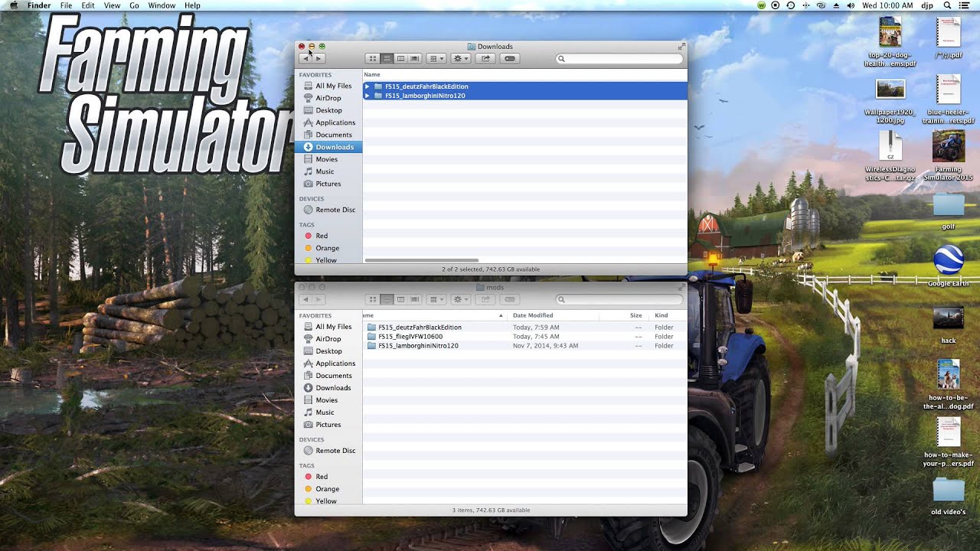
Task: Open Documents in Downloads window sidebar
Action: 328,135
